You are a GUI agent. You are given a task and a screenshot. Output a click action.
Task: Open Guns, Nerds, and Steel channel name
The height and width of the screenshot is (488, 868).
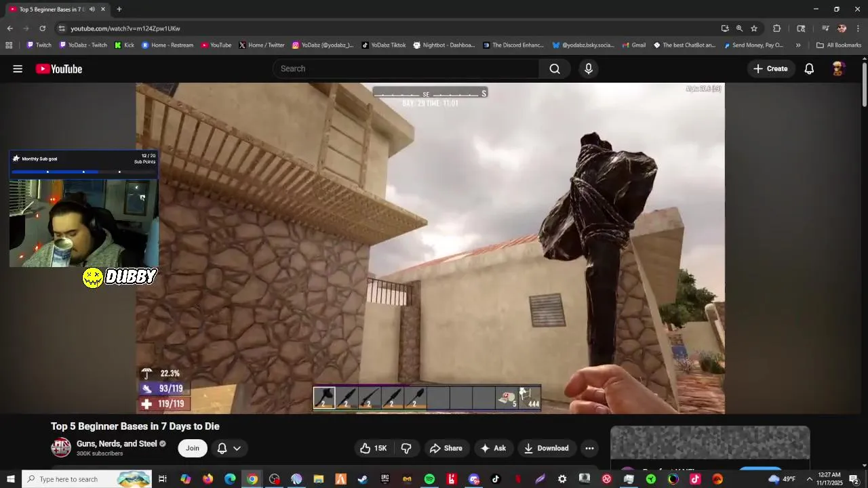pos(117,444)
